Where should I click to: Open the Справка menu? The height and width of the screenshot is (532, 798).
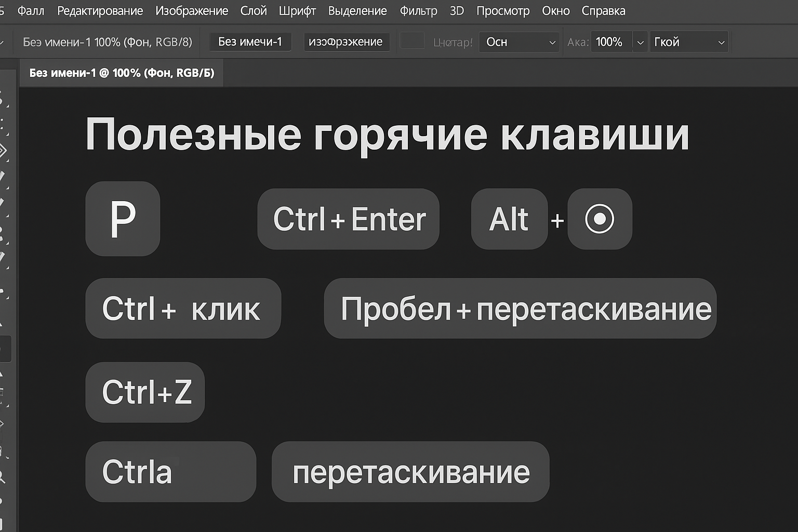coord(603,11)
